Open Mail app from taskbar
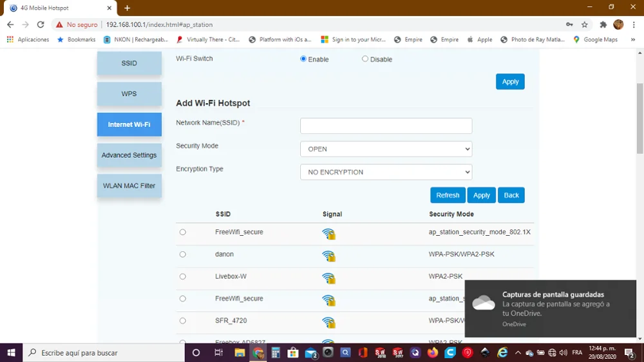The width and height of the screenshot is (644, 362). [311, 352]
